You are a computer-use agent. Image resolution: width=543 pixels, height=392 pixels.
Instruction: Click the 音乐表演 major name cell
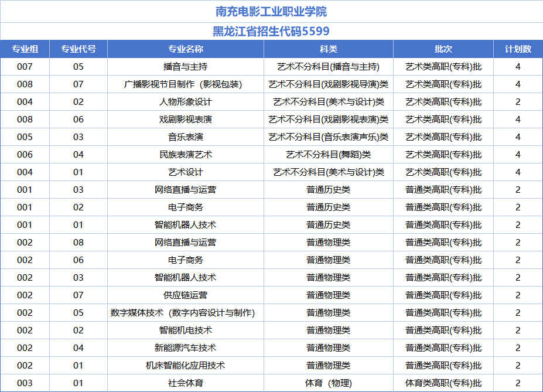tap(186, 137)
